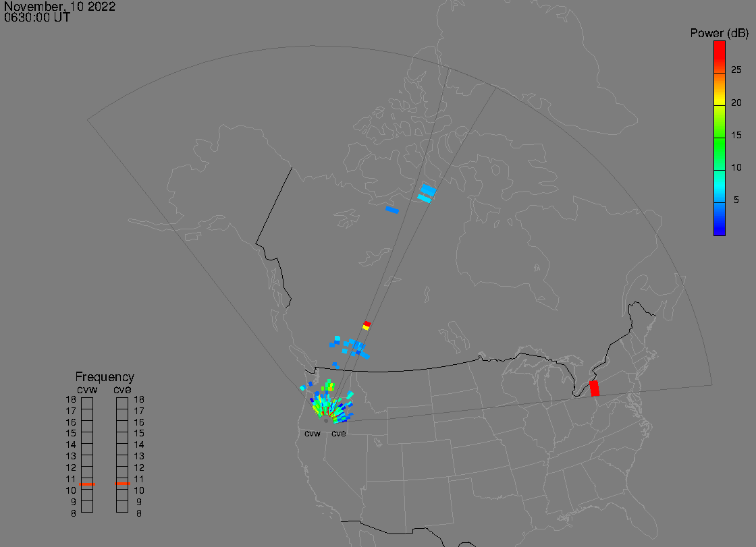Click the 8 label beside cve frequency column
The image size is (756, 547).
pos(139,514)
